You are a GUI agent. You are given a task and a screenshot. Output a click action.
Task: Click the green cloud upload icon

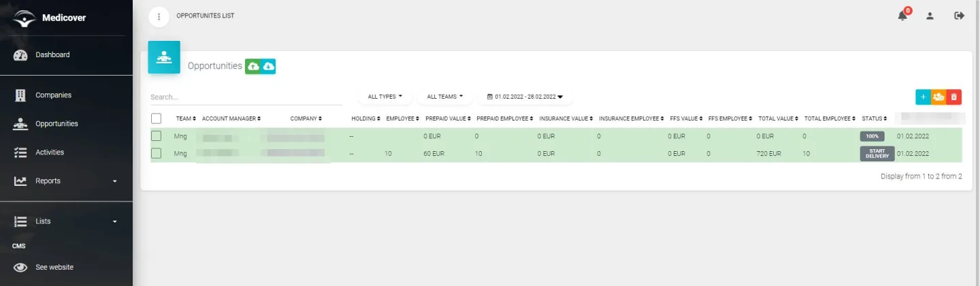(x=253, y=66)
